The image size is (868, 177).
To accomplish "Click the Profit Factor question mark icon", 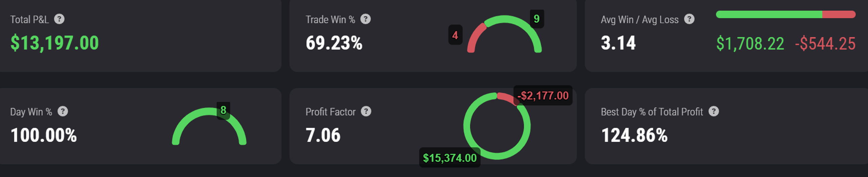I will 366,111.
